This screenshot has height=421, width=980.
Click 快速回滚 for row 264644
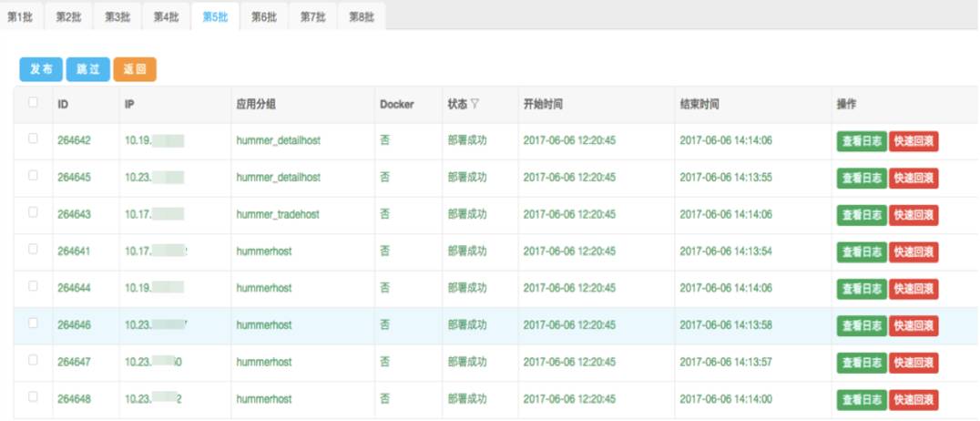914,289
